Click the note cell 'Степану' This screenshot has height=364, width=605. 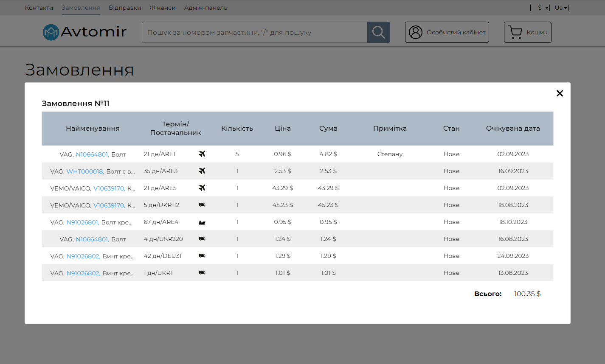pos(390,154)
